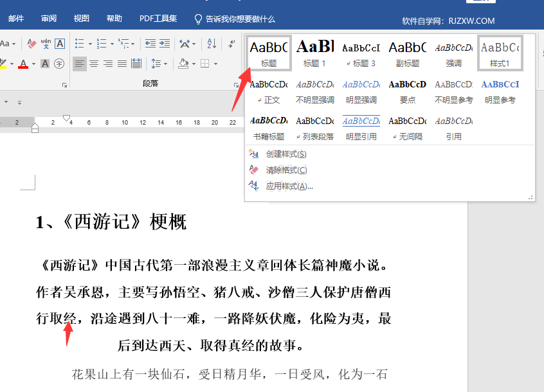Select the multilevel list icon

pos(122,43)
